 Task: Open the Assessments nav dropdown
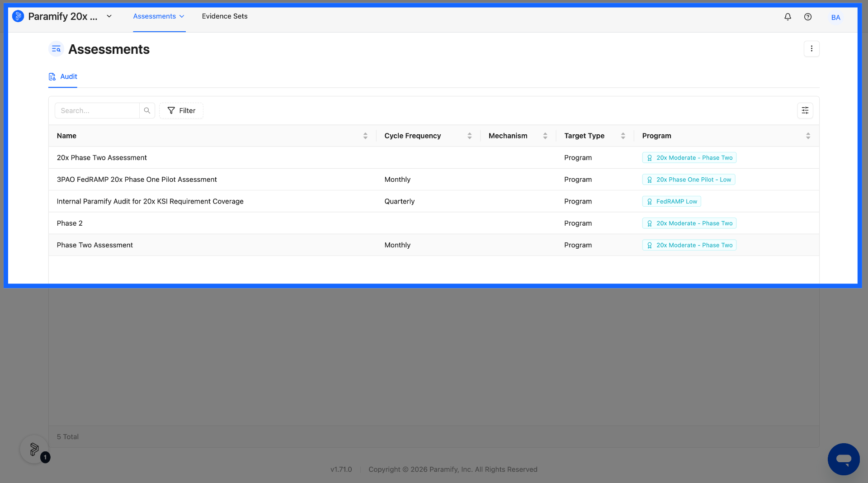(x=159, y=16)
